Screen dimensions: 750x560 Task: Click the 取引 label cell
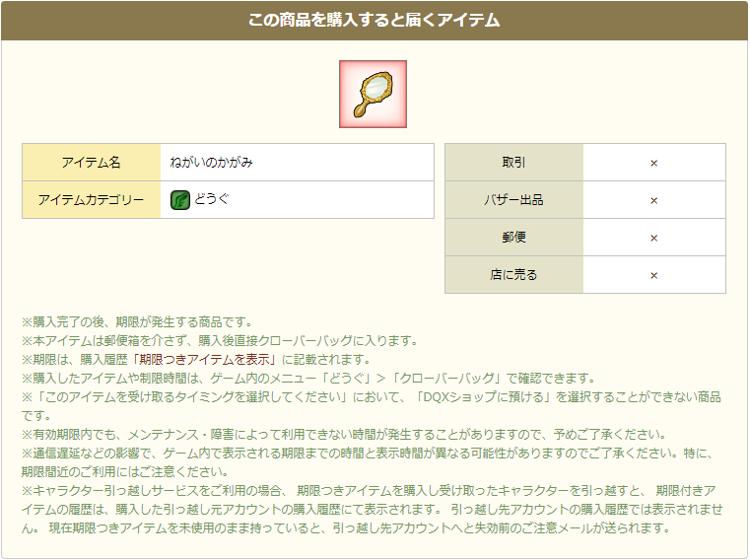[514, 163]
